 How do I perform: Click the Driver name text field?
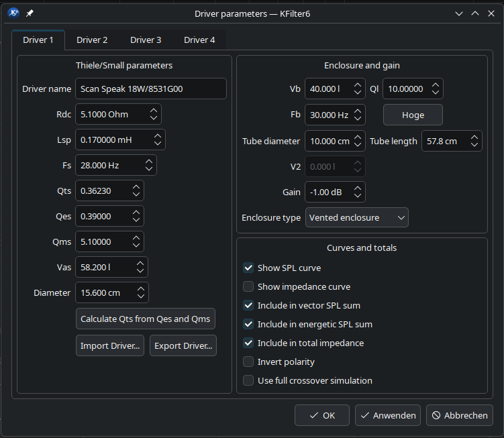151,89
